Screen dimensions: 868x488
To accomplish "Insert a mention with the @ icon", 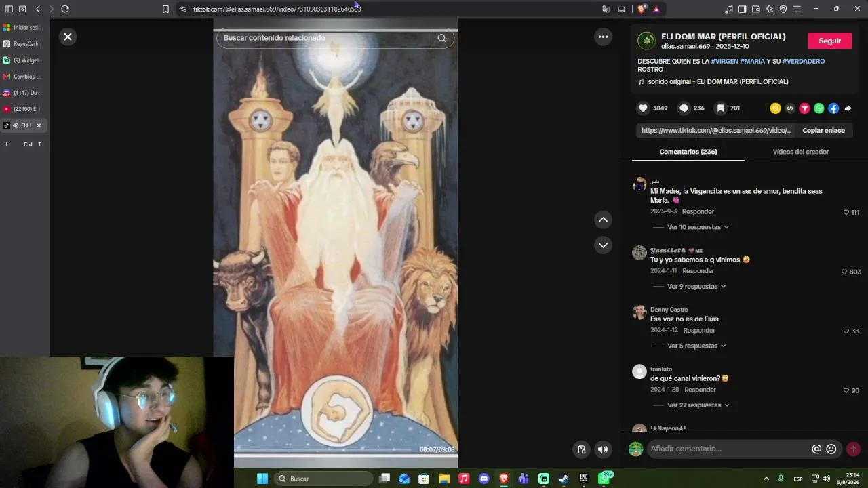I will (x=816, y=449).
